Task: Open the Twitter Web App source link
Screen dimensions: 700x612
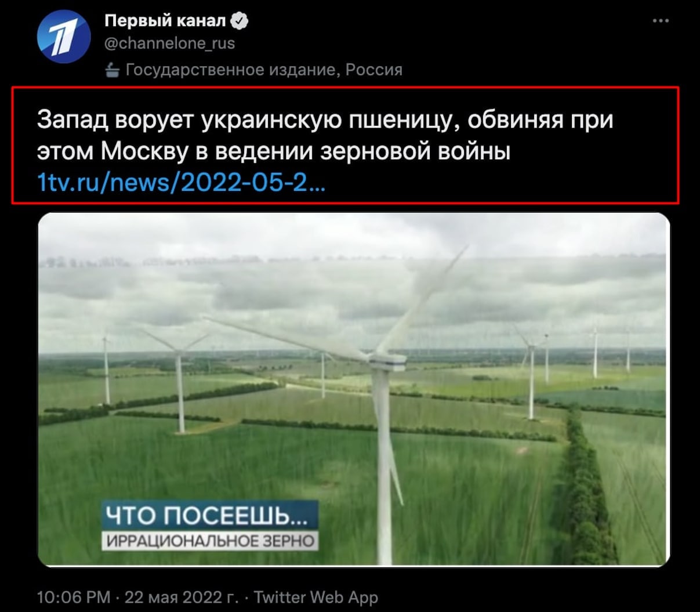Action: [x=316, y=597]
